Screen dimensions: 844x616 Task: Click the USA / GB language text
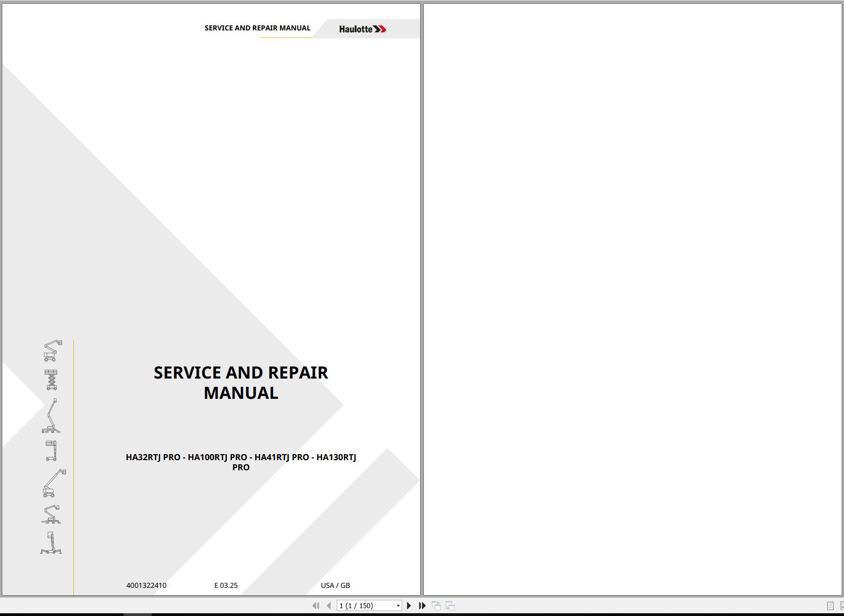coord(335,585)
